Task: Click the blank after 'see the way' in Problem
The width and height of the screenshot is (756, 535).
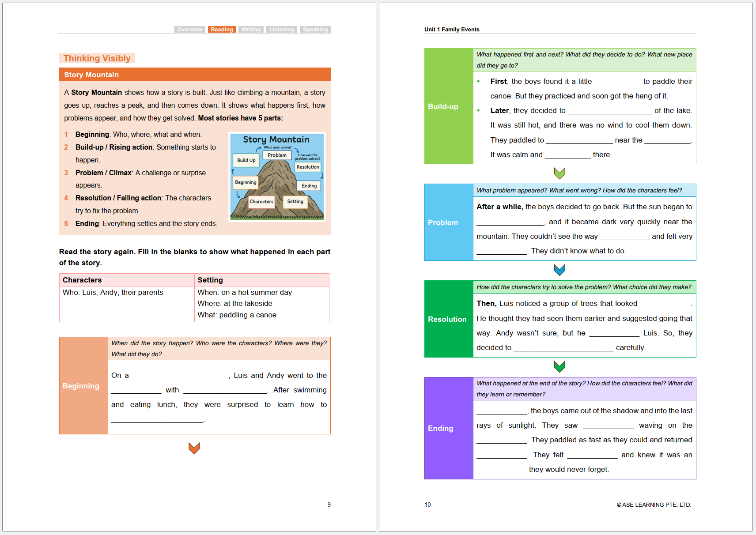Action: (x=624, y=237)
